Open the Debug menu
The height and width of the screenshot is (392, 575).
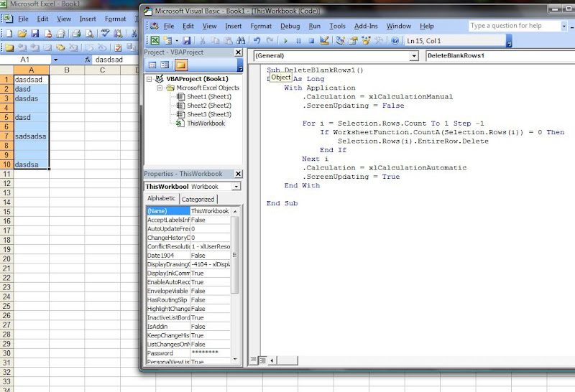[290, 26]
